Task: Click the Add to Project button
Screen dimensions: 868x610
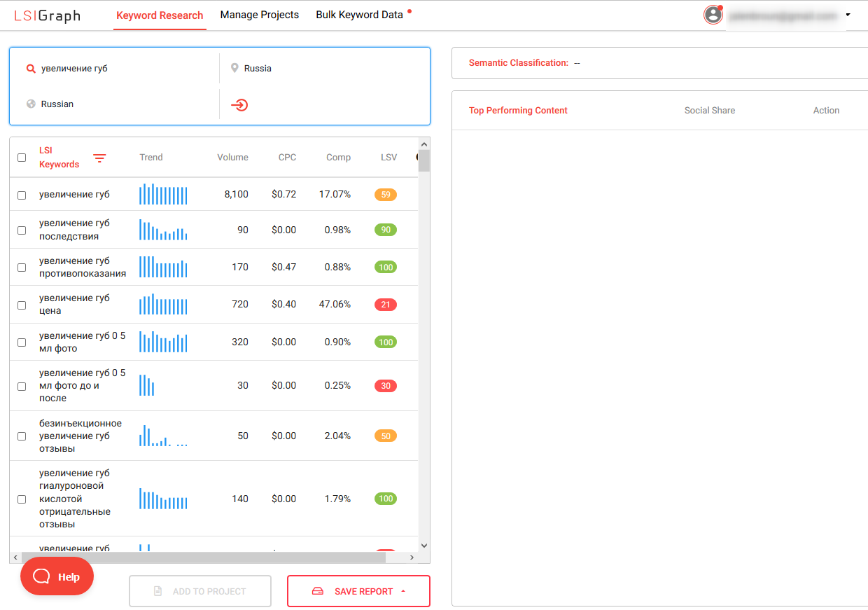Action: point(200,591)
